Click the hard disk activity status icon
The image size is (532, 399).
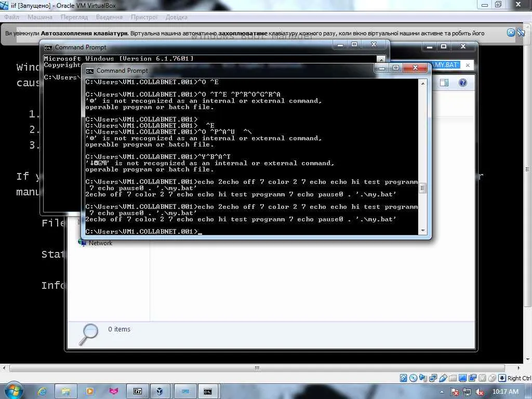tap(403, 378)
